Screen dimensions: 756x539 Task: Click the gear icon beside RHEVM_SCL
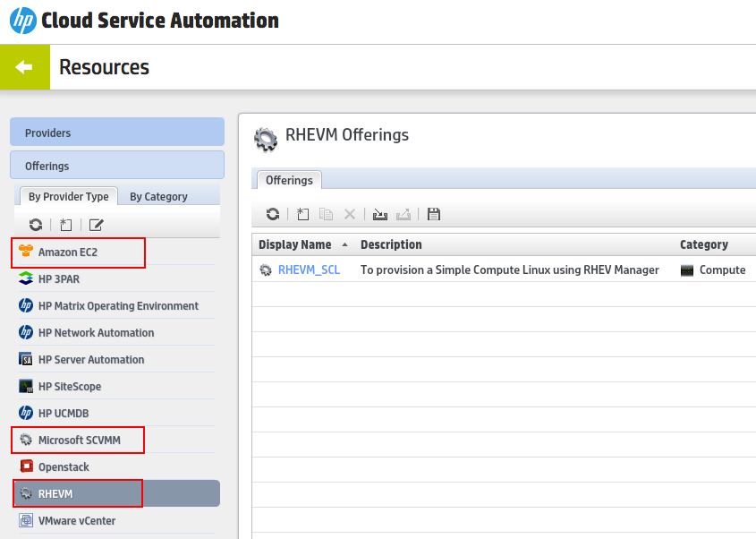click(266, 269)
